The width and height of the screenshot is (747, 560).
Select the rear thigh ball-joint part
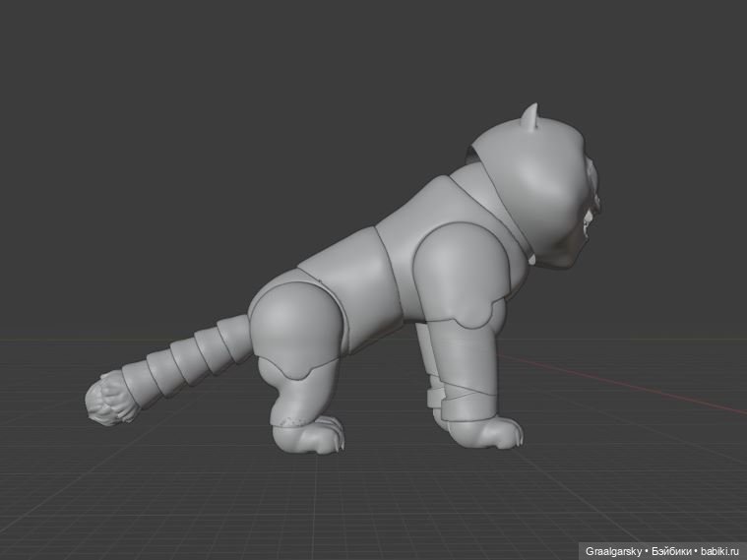(296, 332)
